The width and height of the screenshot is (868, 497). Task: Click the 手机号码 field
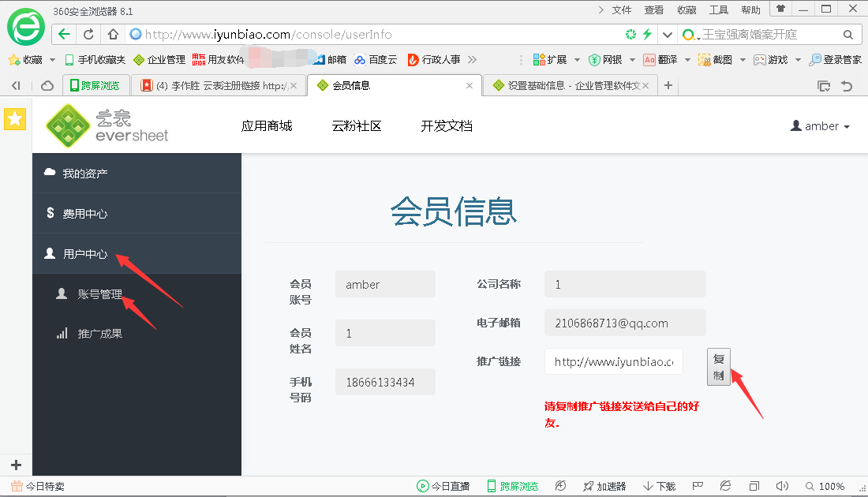[x=385, y=382]
